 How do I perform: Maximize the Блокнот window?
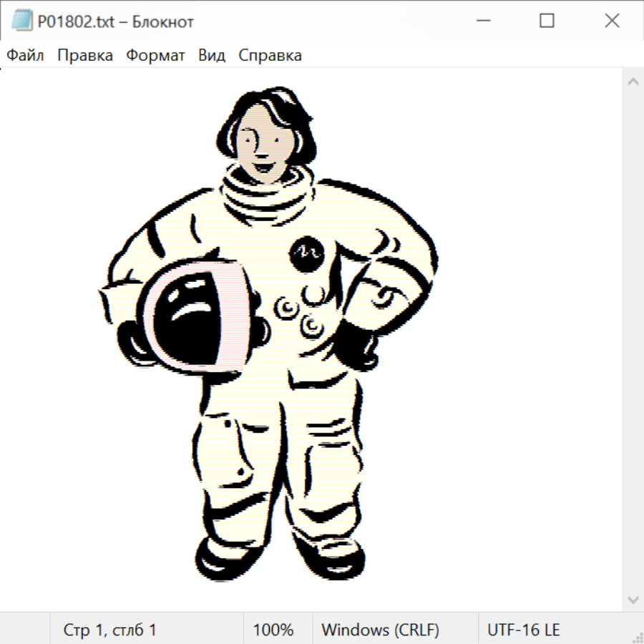[x=547, y=21]
